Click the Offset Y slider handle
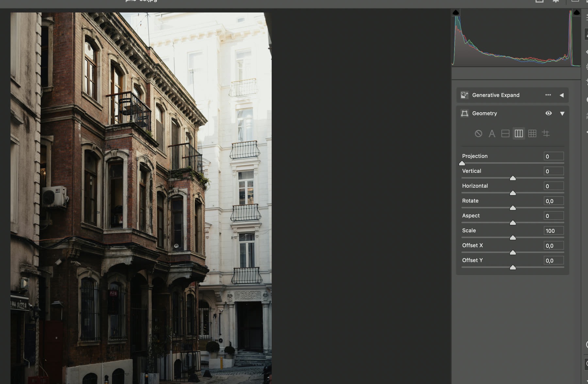This screenshot has height=384, width=588. point(513,267)
